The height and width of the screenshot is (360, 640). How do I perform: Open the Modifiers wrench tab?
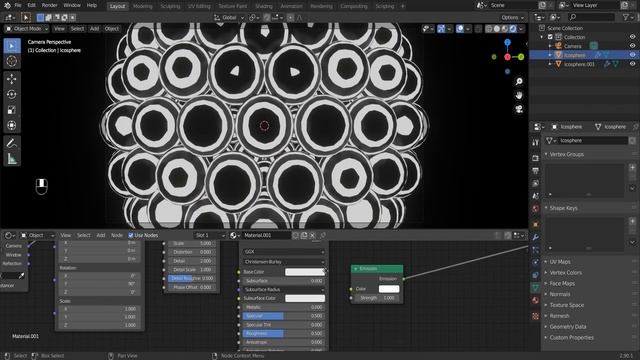[536, 237]
